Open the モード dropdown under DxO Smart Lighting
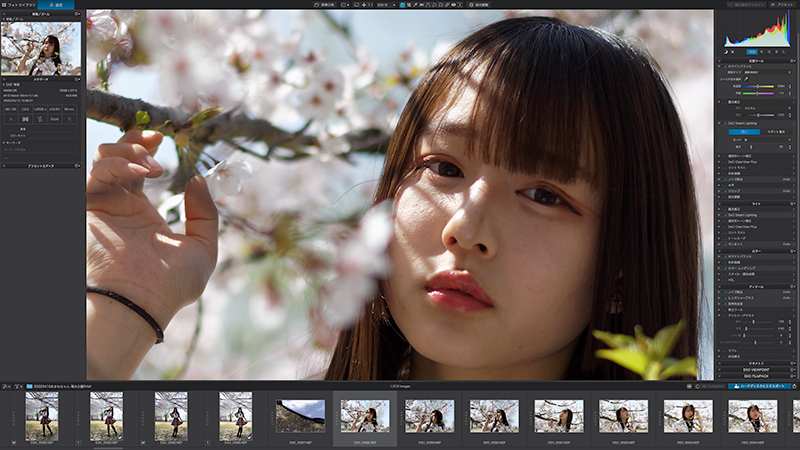Screen dimensions: 800x450 pos(767,140)
